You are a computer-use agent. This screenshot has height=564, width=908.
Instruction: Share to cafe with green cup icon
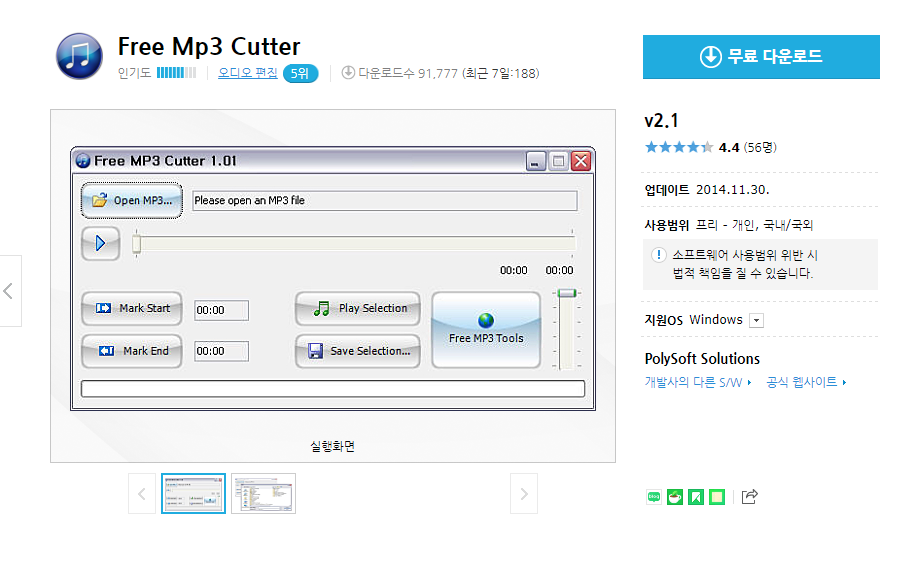click(x=675, y=497)
